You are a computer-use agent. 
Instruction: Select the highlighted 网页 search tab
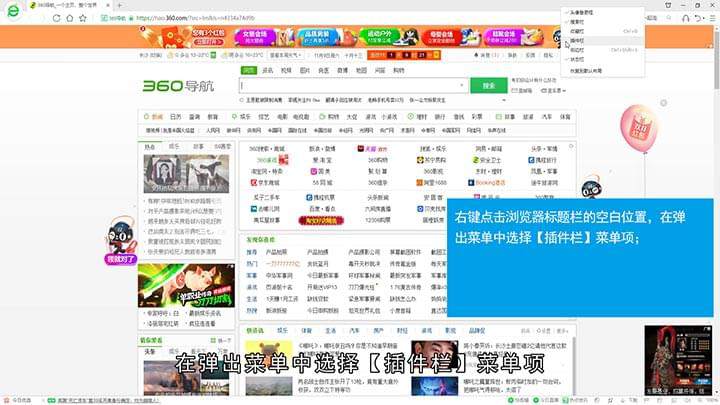[248, 70]
